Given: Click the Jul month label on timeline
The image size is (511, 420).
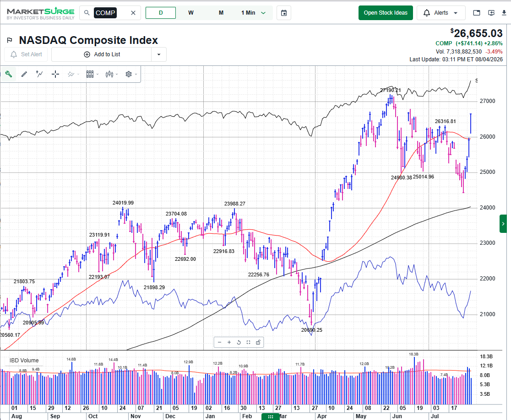Looking at the screenshot, I should point(435,416).
